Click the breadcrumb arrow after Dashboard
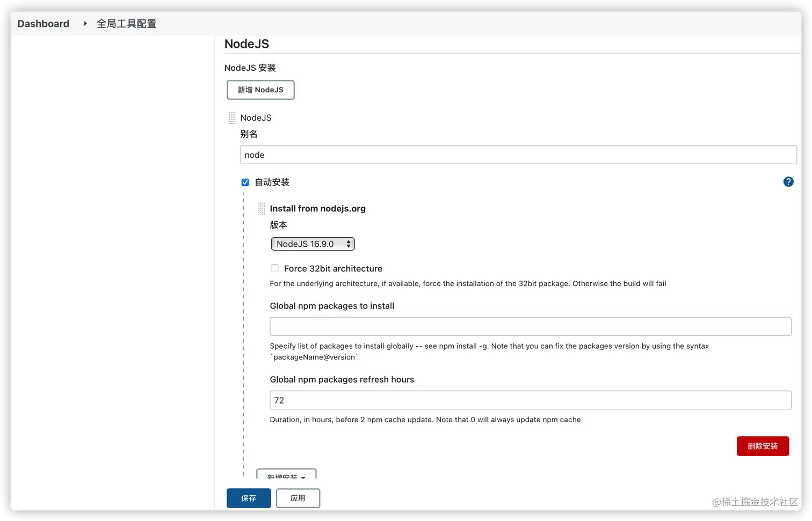The image size is (812, 521). click(85, 24)
